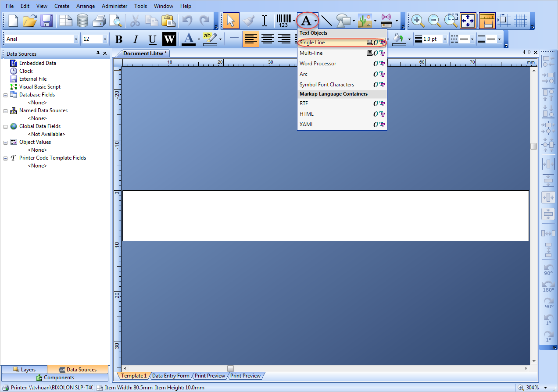Open page setup with the label grid icon
Screen dimensions: 558x392
tap(66, 21)
